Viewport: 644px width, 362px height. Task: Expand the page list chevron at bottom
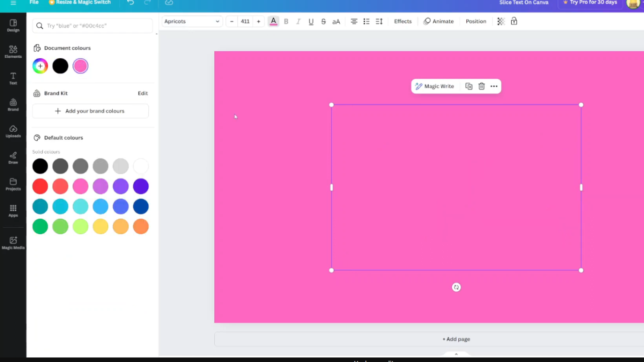click(x=456, y=354)
